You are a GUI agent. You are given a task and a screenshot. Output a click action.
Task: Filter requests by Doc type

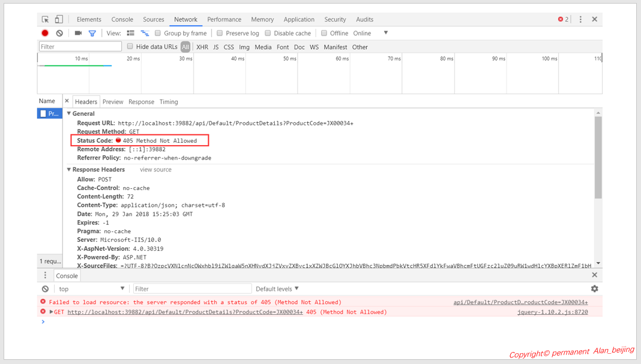[299, 47]
